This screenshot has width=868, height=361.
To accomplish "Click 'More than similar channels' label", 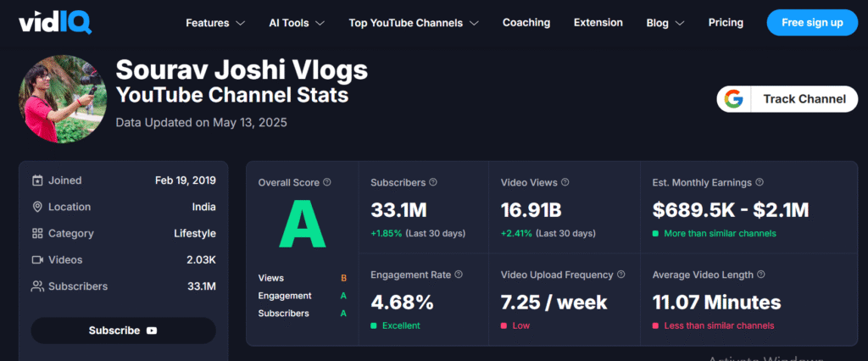I will (x=721, y=234).
